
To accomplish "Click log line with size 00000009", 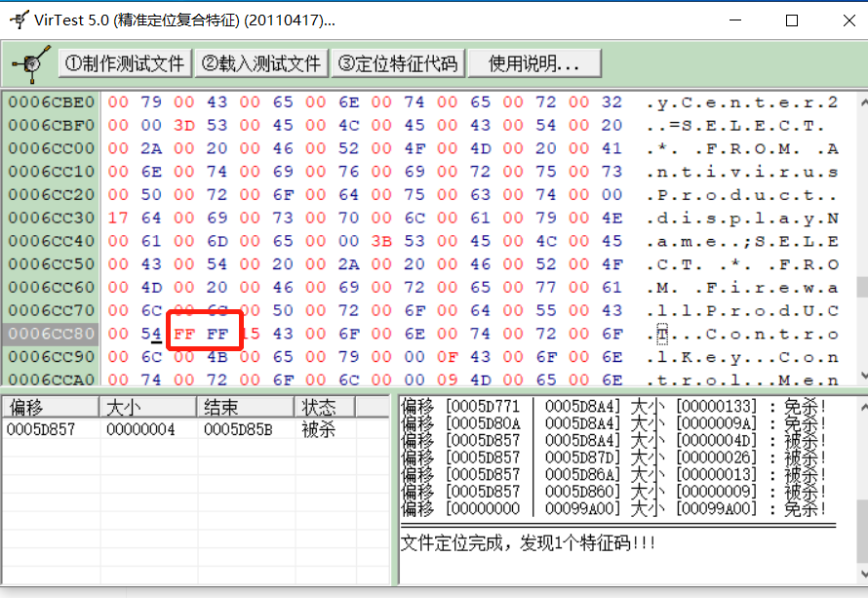I will click(x=613, y=492).
